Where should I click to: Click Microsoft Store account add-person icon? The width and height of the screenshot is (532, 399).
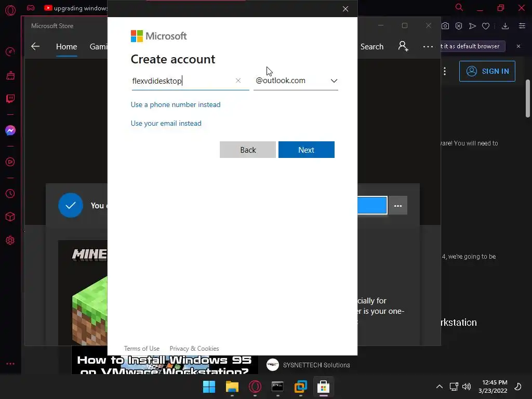point(403,46)
